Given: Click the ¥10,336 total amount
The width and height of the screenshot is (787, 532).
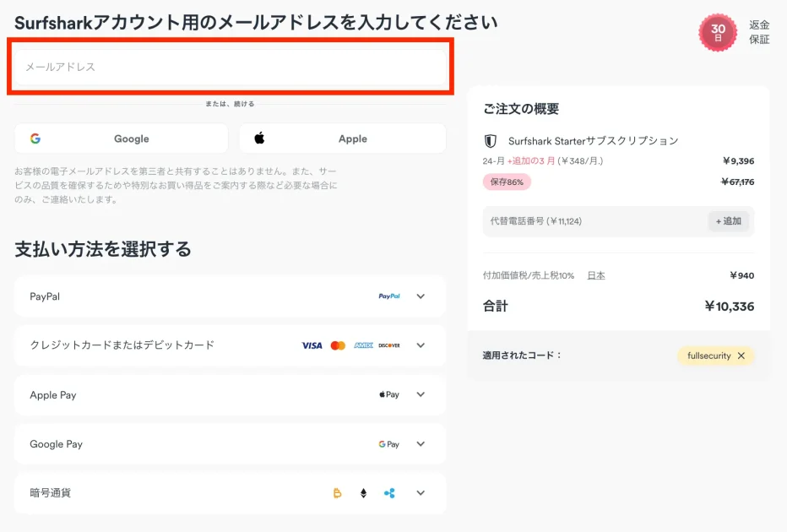Looking at the screenshot, I should tap(730, 307).
